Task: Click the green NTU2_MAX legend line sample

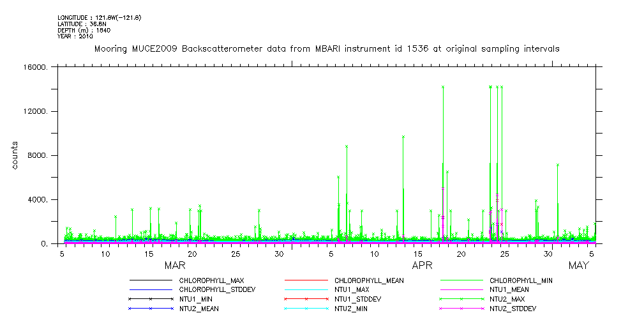Action: coord(461,299)
